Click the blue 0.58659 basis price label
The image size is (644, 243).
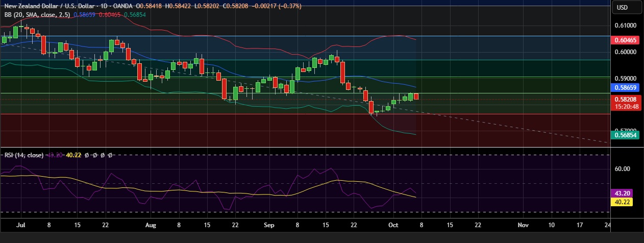626,87
